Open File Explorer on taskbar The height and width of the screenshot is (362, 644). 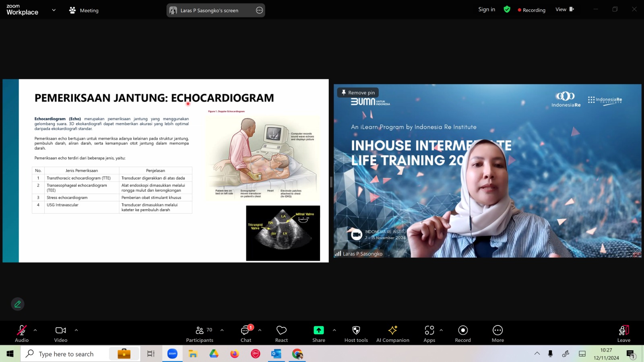(x=193, y=354)
